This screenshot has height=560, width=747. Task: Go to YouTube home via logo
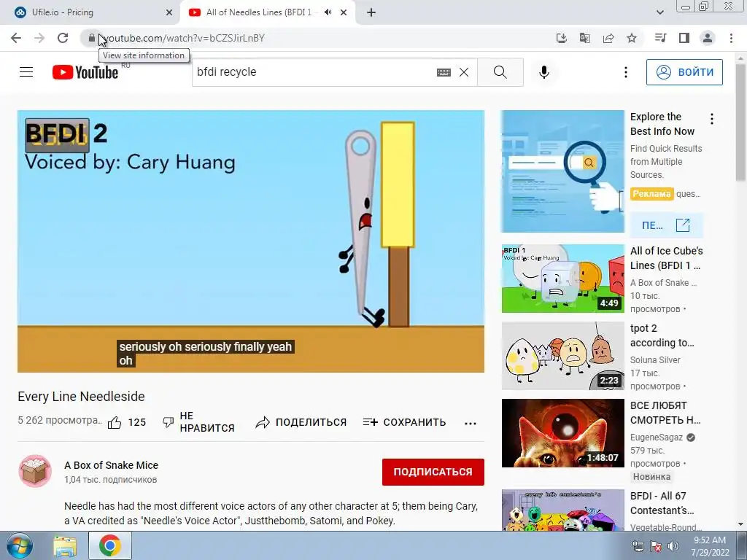point(85,72)
